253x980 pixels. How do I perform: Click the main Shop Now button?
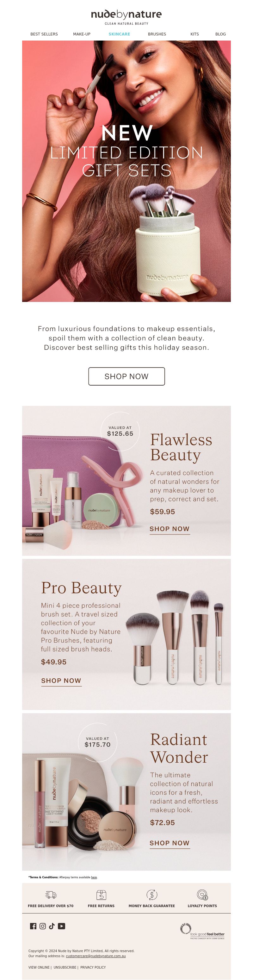(x=126, y=376)
